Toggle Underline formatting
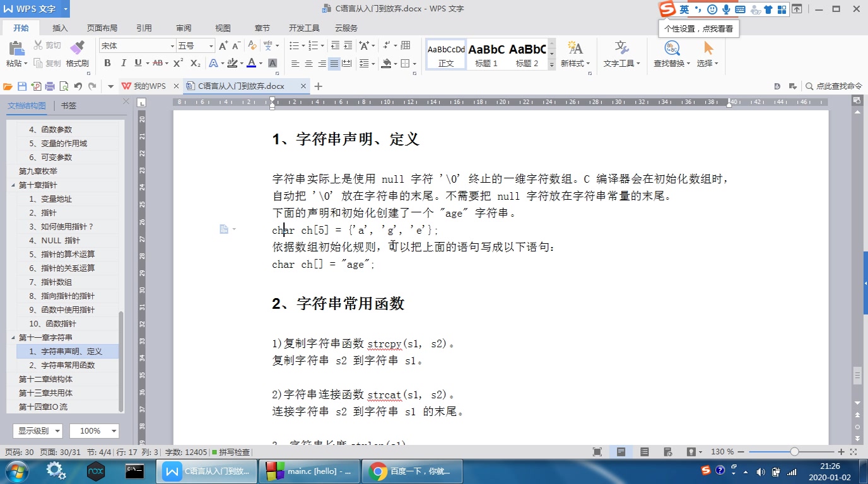Screen dimensions: 868x484 pos(138,63)
